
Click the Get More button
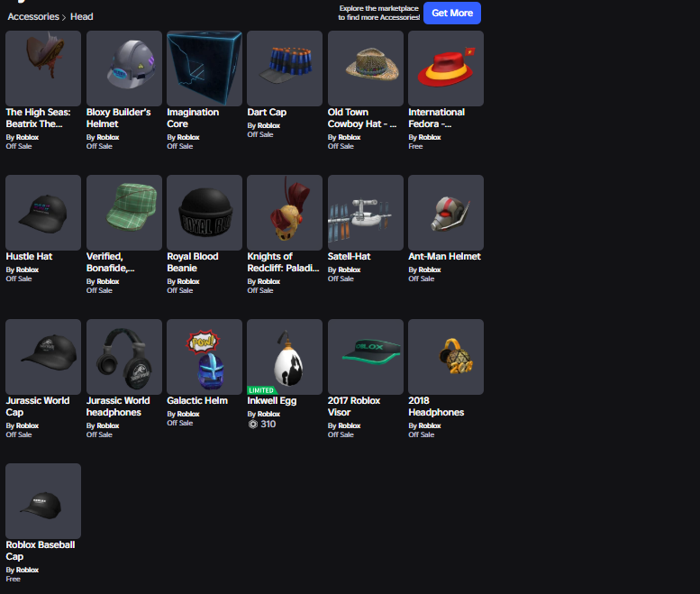click(x=451, y=13)
